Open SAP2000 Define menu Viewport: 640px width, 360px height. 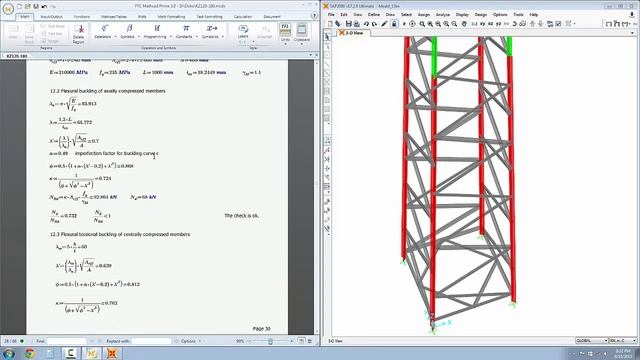(x=374, y=15)
